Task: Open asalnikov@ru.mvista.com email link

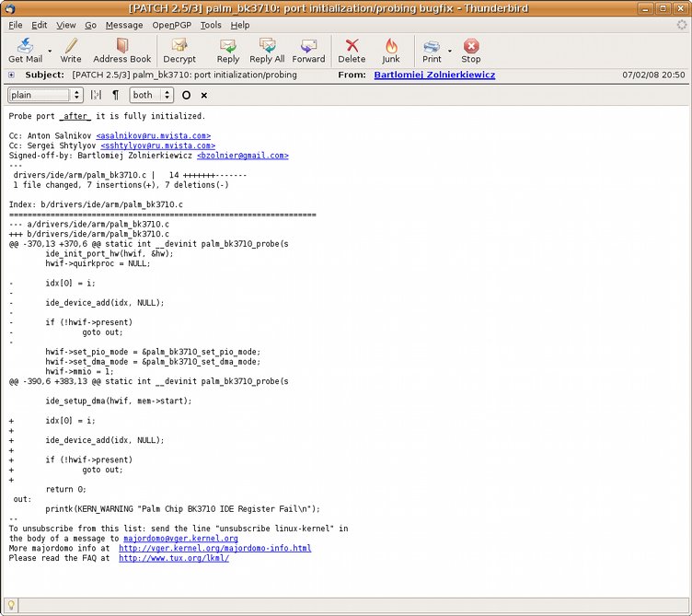Action: click(153, 136)
